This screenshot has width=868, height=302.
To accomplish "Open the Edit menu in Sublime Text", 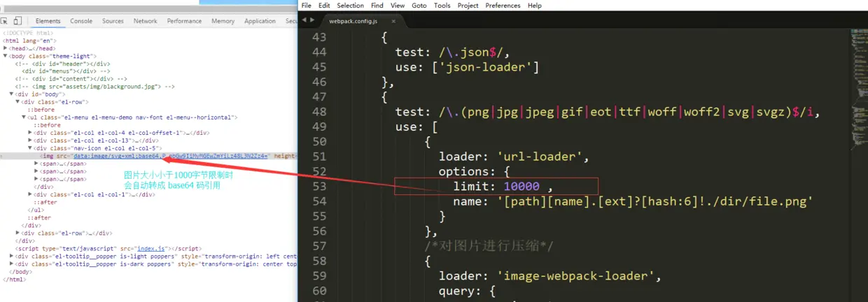I will coord(324,6).
